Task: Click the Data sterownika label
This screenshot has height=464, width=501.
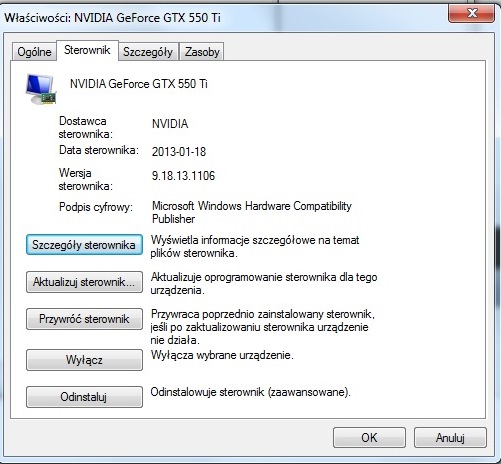Action: pos(99,150)
